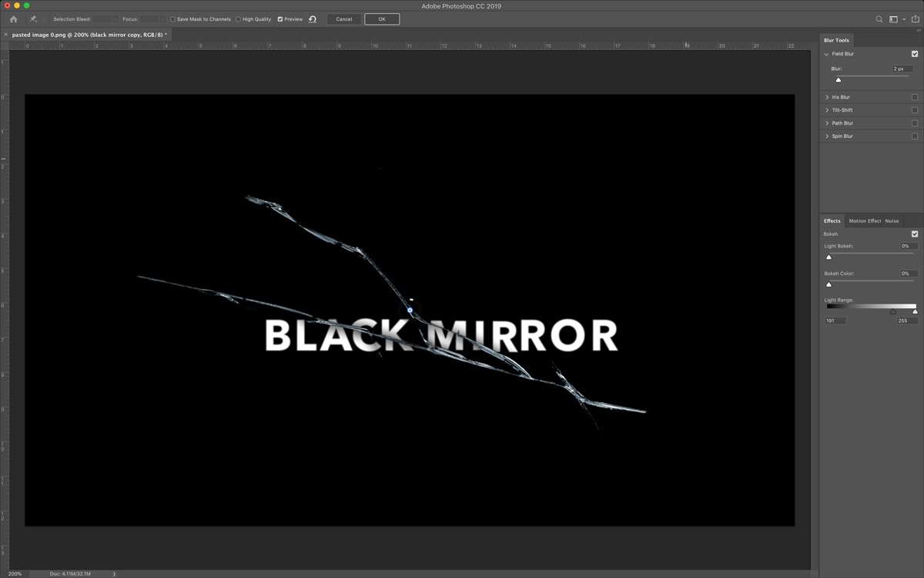
Task: Click the Light Bokeh slider handle
Action: click(829, 257)
